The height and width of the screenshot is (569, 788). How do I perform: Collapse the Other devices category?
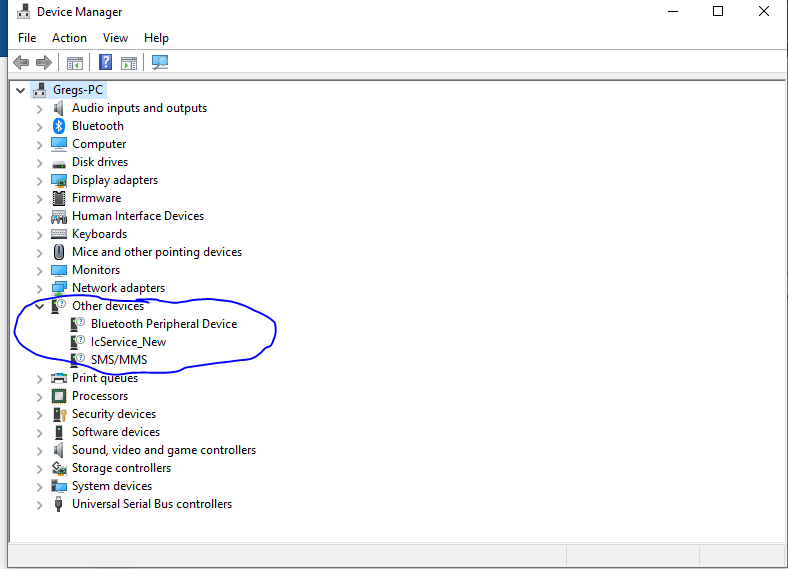pyautogui.click(x=39, y=306)
